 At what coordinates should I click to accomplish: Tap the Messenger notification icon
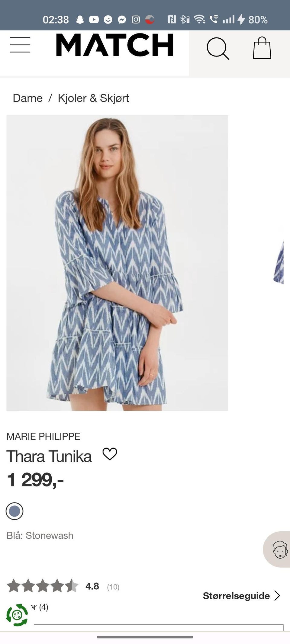point(122,20)
